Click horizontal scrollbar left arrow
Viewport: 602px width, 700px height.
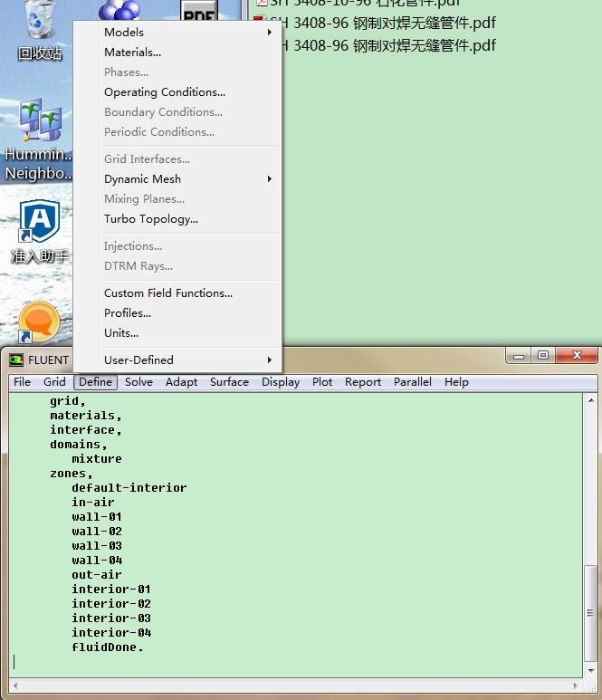[x=15, y=685]
